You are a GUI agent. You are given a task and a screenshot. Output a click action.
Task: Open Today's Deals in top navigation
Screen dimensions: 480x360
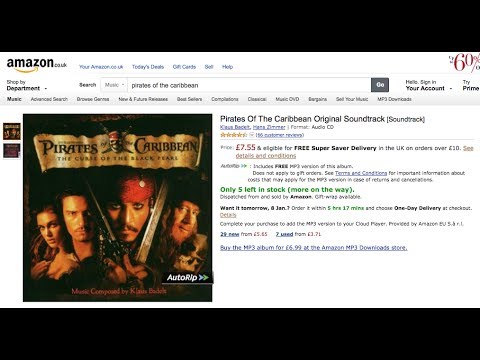[148, 67]
